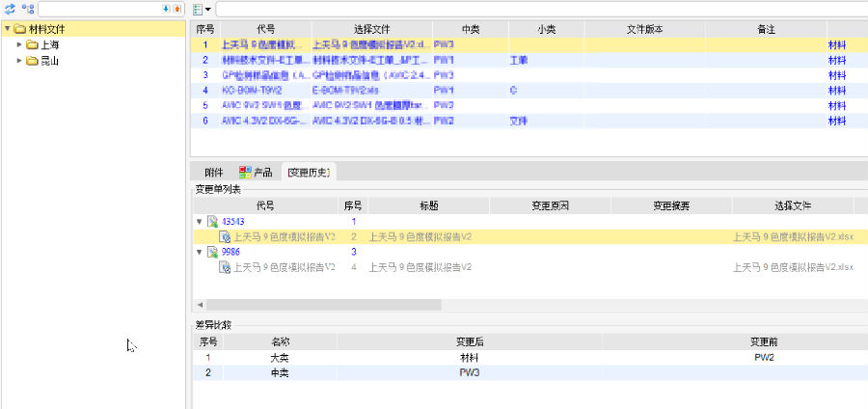Open the 变更历史 tab

click(x=308, y=173)
